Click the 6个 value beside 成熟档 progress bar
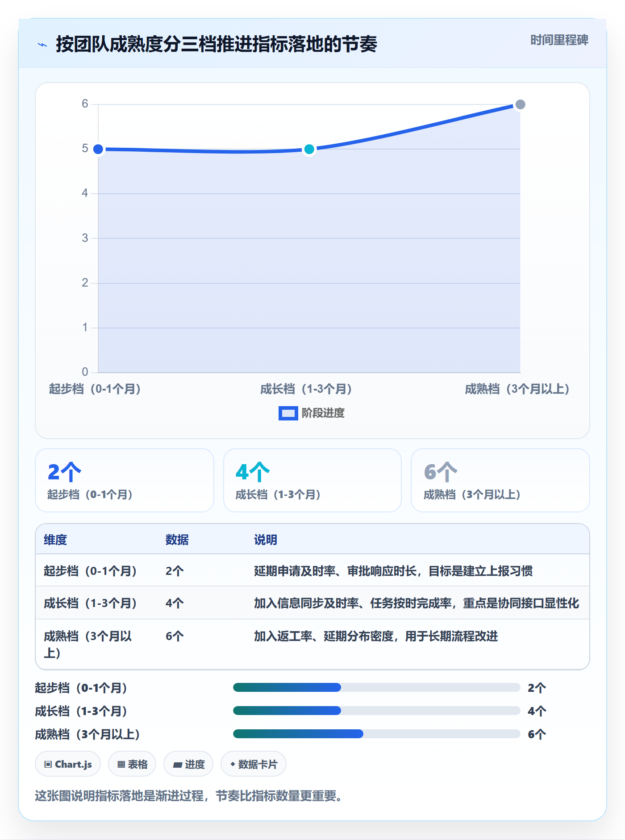The width and height of the screenshot is (625, 840). pyautogui.click(x=537, y=734)
